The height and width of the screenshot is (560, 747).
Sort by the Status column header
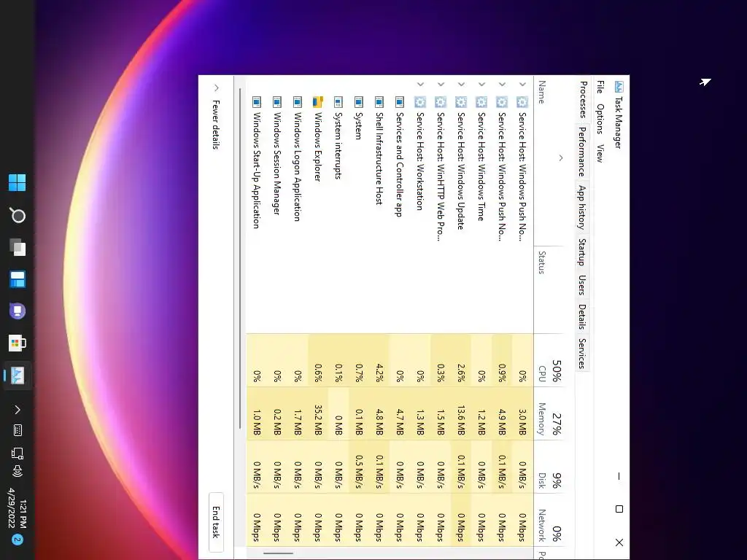pos(550,289)
